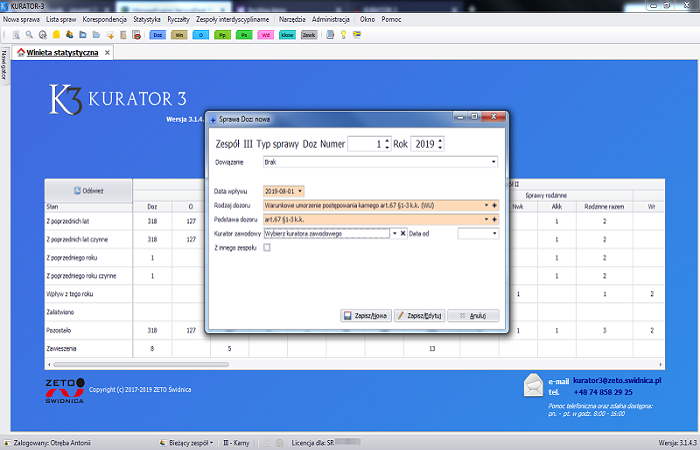Viewport: 700px width, 450px height.
Task: Click the disk with red badge icon
Action: (x=137, y=35)
